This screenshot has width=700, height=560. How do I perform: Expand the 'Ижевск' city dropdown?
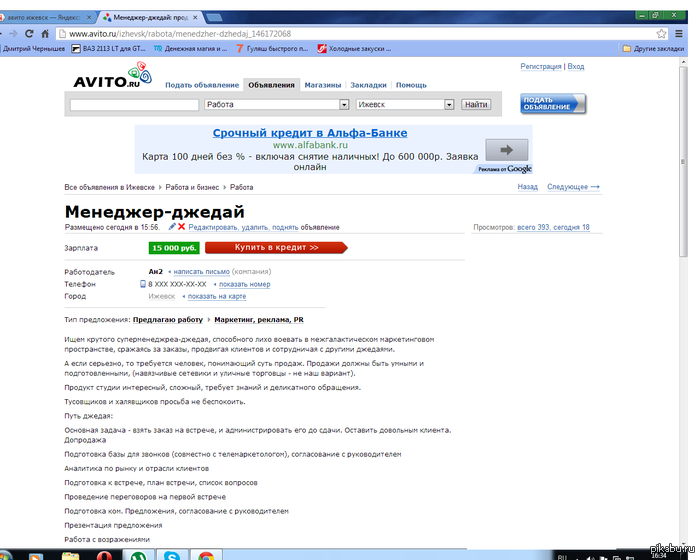(405, 104)
